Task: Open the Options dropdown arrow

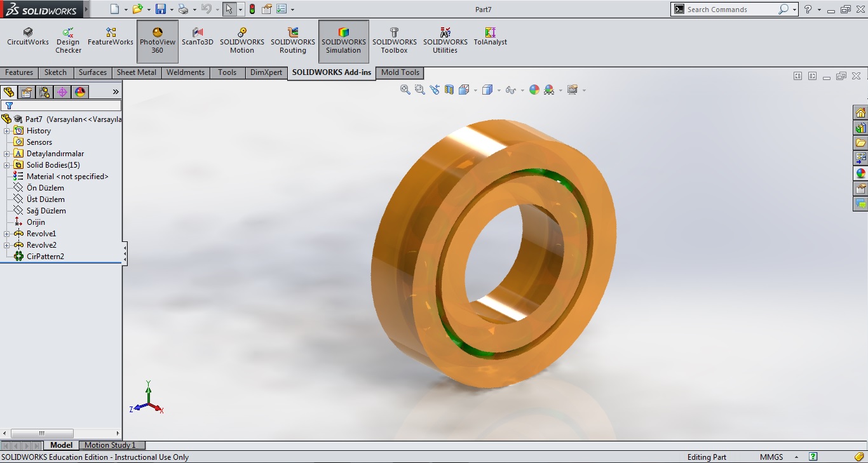Action: tap(292, 10)
